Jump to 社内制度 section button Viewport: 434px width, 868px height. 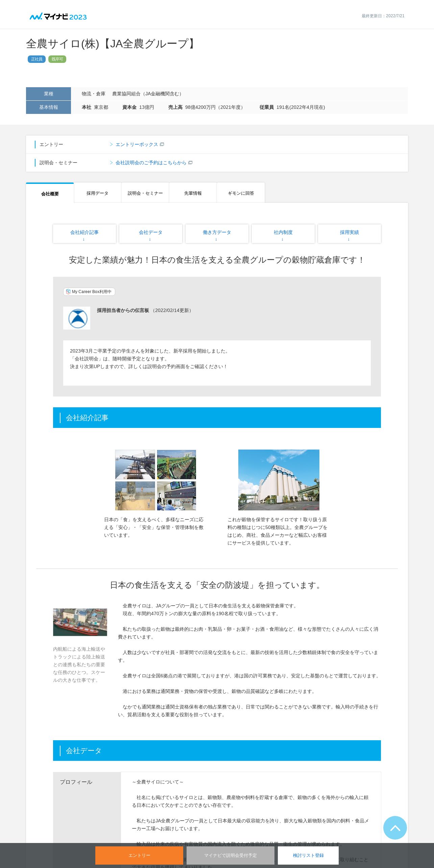point(283,234)
